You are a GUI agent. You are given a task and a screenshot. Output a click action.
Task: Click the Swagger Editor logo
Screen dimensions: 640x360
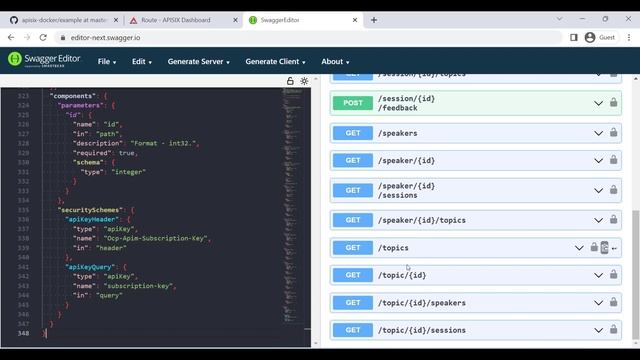44,60
